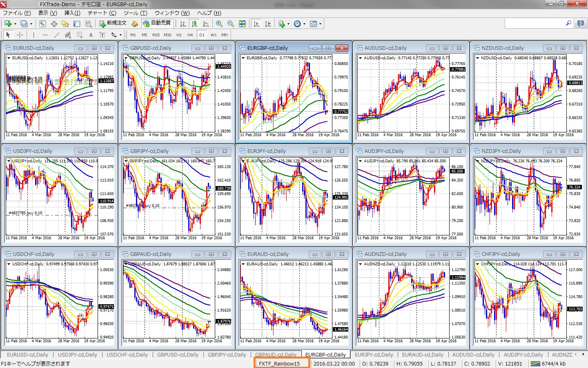This screenshot has height=368, width=588.
Task: Open the indicators list (green plus icon)
Action: pos(282,24)
